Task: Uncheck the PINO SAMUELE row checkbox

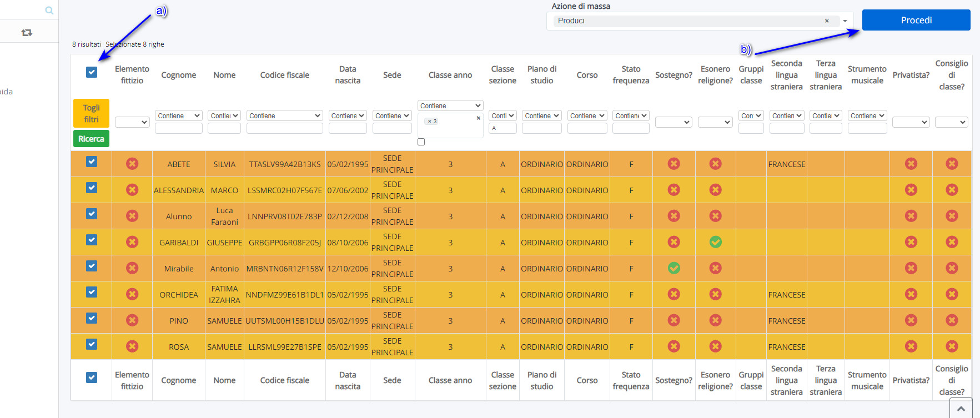Action: coord(92,318)
